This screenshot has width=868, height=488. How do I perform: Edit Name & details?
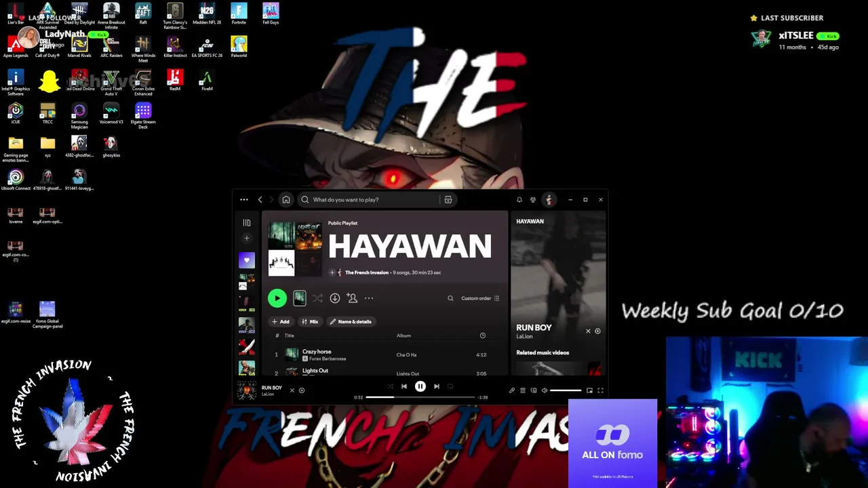(x=351, y=322)
